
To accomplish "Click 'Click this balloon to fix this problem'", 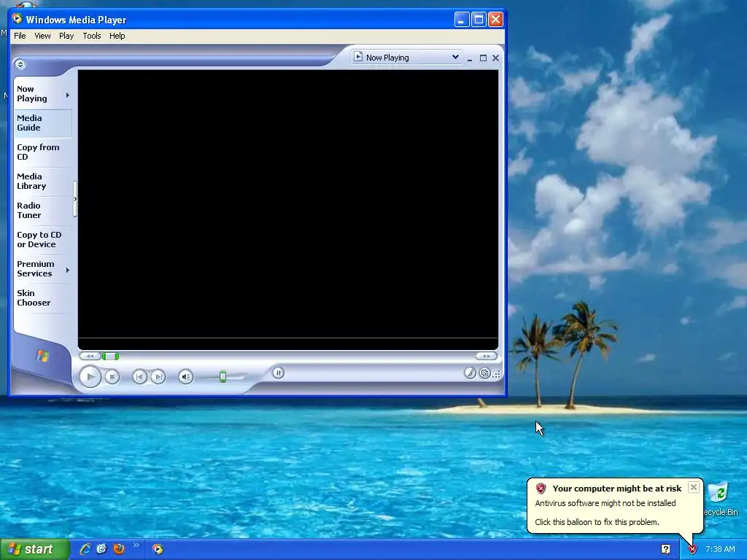I will (x=597, y=522).
